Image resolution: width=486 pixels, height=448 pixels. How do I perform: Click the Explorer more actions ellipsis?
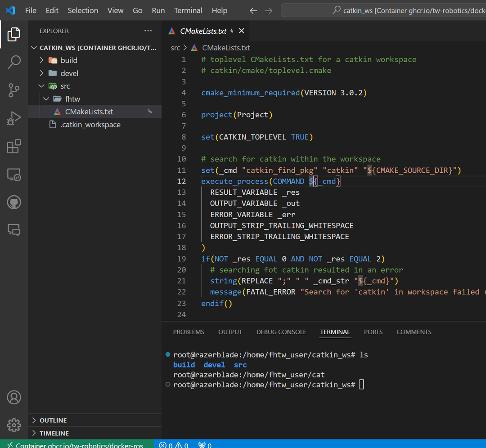148,31
